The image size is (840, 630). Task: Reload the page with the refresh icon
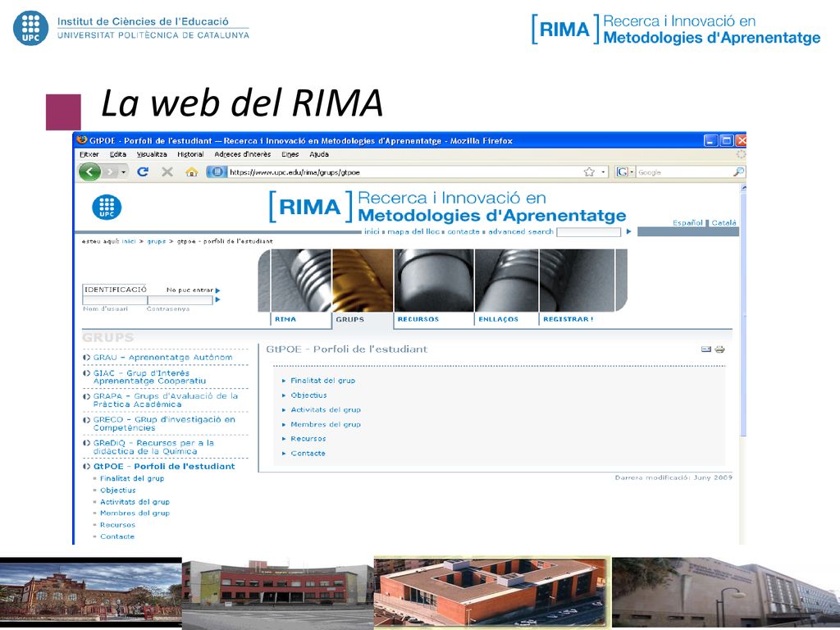pos(143,172)
